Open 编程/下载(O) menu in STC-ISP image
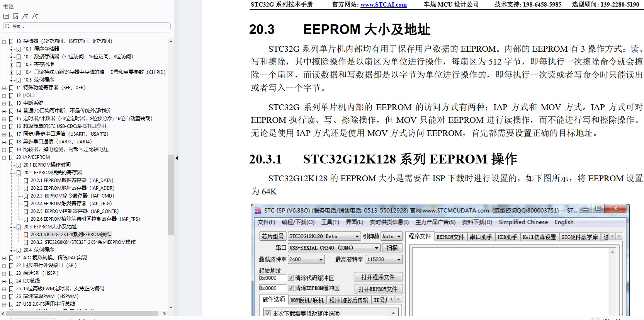The width and height of the screenshot is (644, 320). pos(298,222)
